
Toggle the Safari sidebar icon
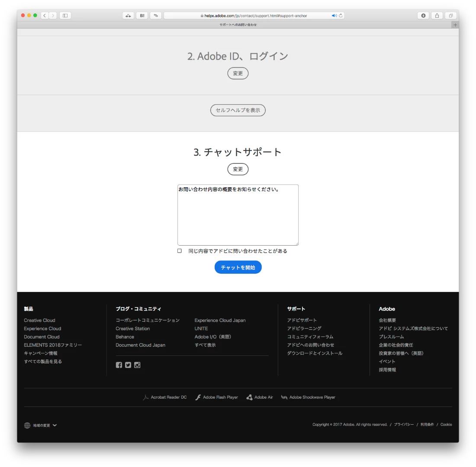(65, 16)
